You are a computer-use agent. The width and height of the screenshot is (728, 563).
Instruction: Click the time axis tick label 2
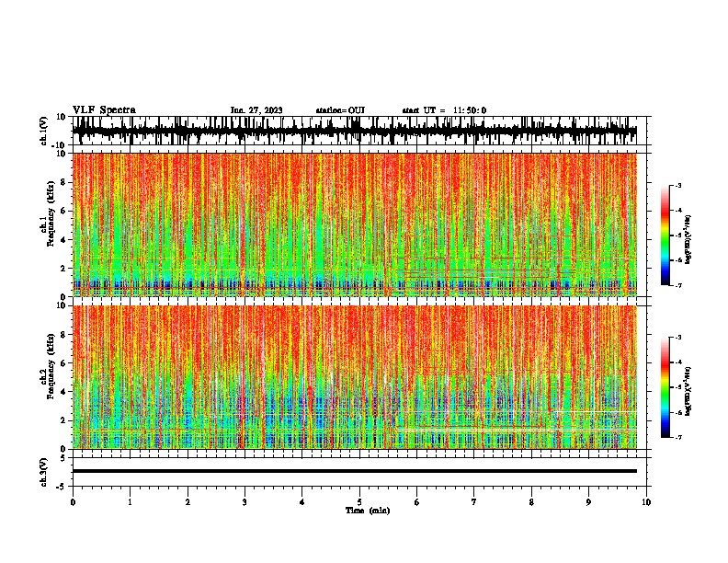(x=188, y=502)
